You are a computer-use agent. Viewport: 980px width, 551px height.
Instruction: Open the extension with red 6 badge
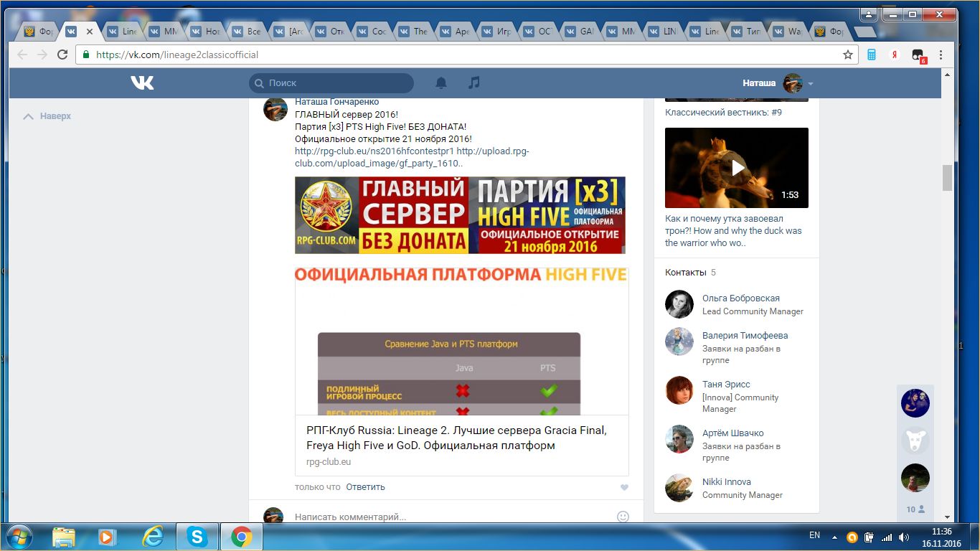pos(918,55)
